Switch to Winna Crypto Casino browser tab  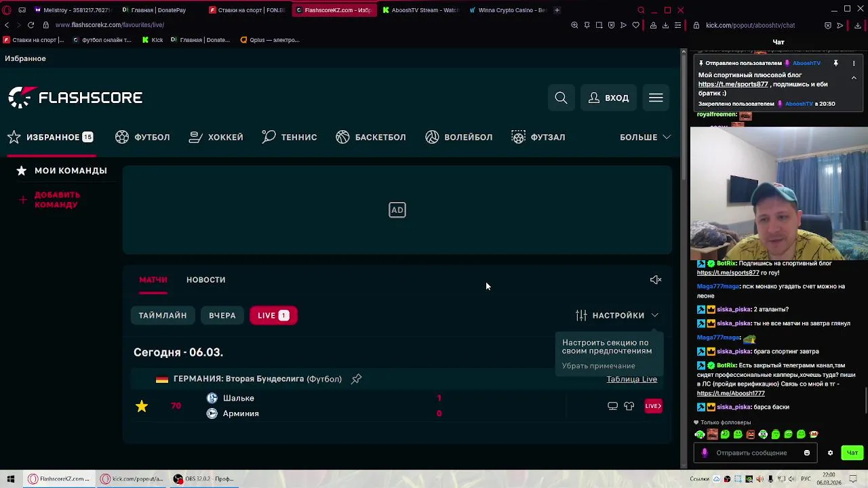tap(507, 10)
